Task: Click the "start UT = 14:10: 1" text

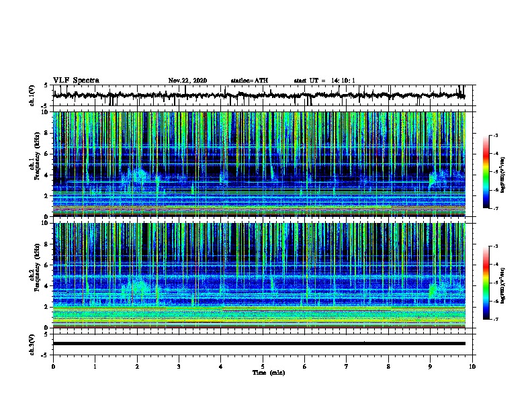Action: 324,81
